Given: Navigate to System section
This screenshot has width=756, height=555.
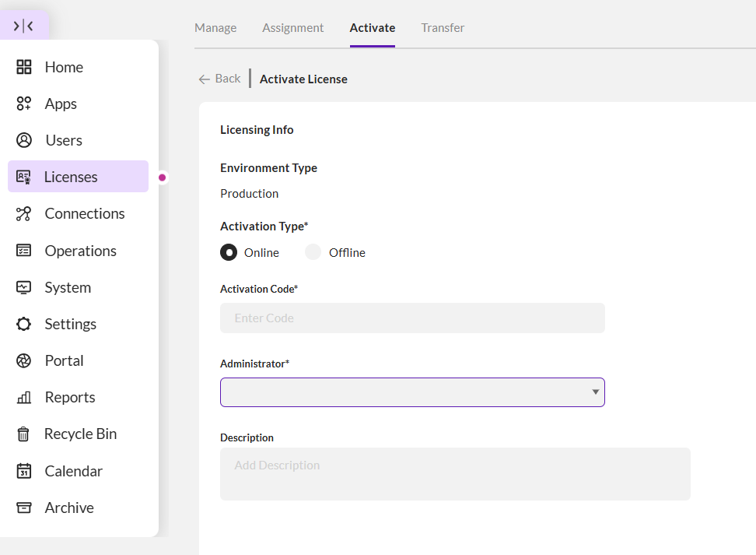Looking at the screenshot, I should click(78, 287).
